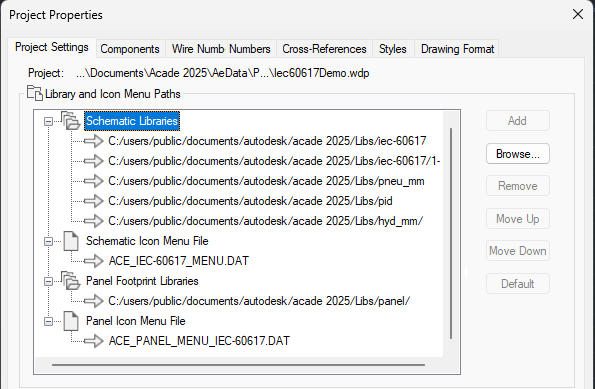Click the tree's horizontal scrollbar
Viewport: 595px width, 389px height.
tap(238, 365)
